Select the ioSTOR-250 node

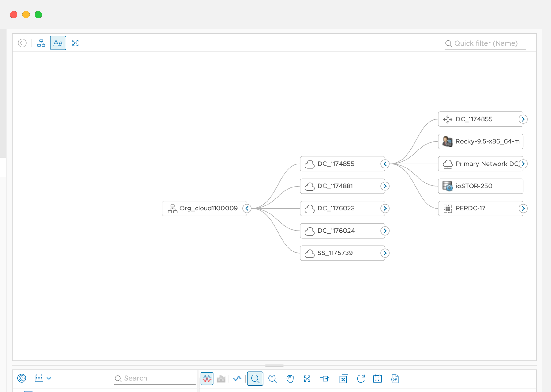pyautogui.click(x=480, y=186)
